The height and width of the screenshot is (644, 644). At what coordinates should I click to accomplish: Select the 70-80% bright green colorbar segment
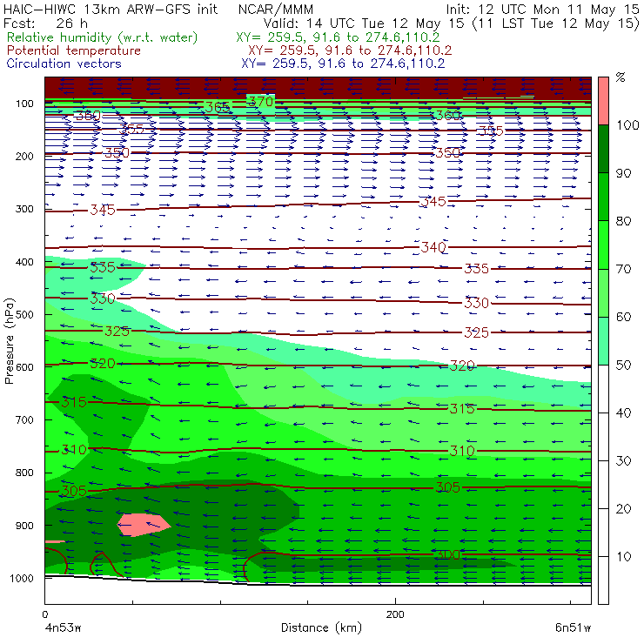point(603,245)
